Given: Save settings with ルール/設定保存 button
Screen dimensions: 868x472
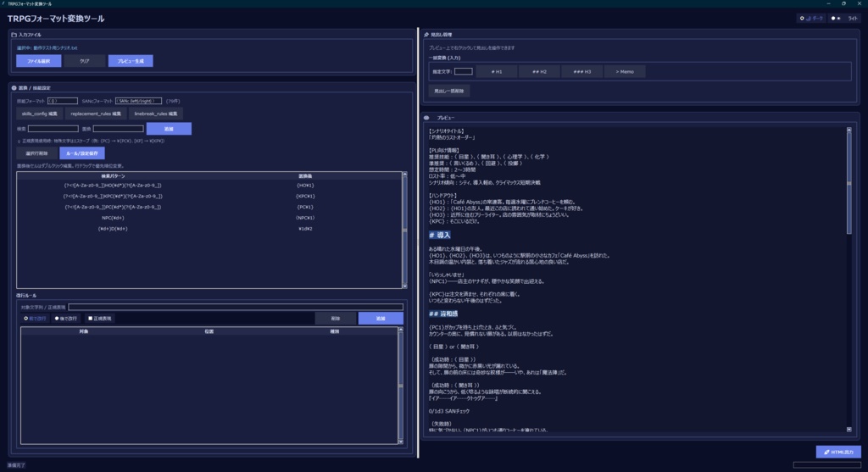Looking at the screenshot, I should (82, 153).
